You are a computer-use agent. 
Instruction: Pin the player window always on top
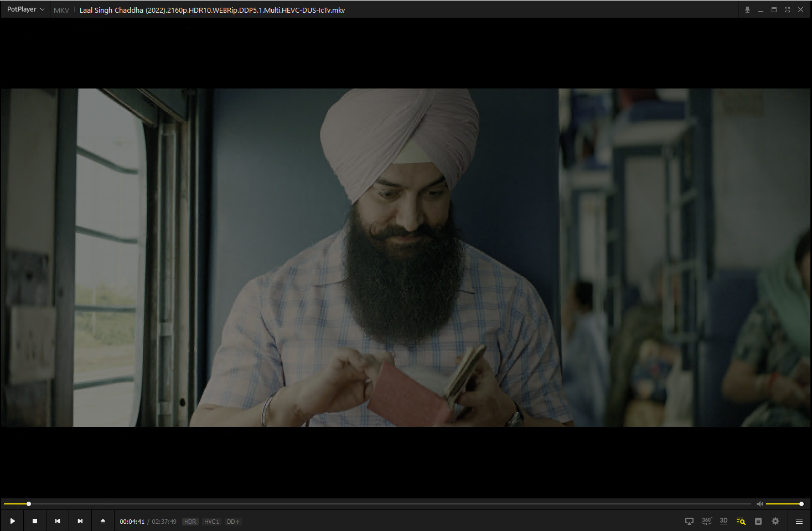point(747,10)
